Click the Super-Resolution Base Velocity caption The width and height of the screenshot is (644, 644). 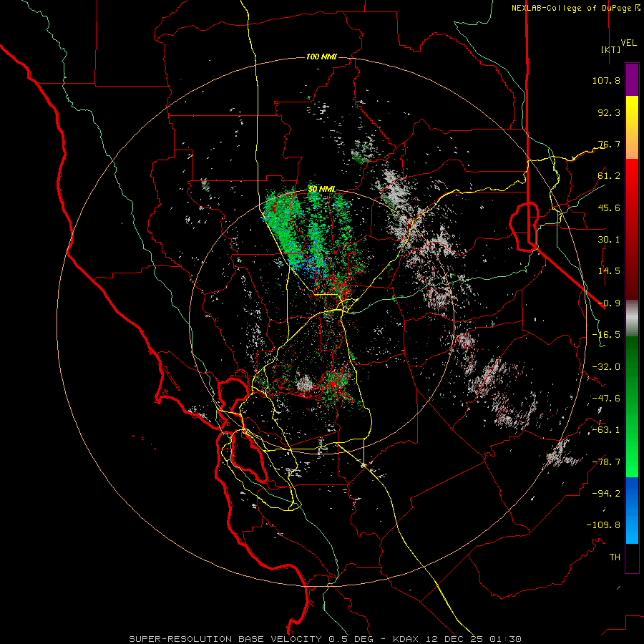point(326,639)
